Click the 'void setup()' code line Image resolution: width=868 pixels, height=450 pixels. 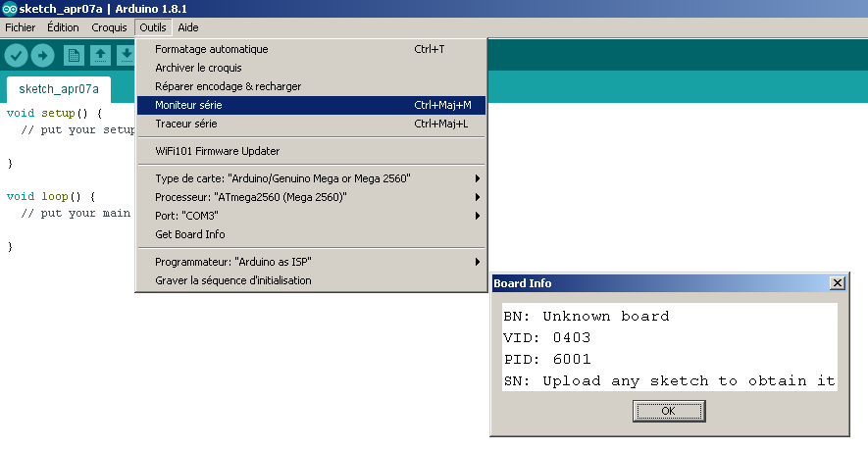(54, 114)
